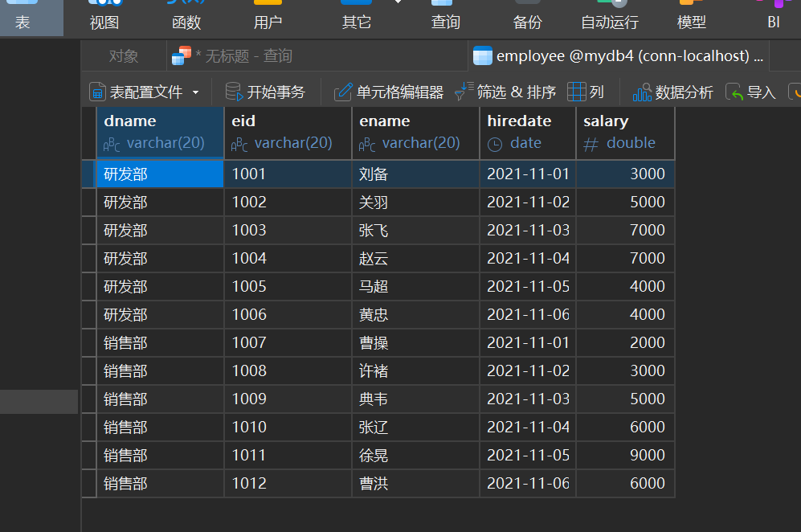801x532 pixels.
Task: Select the 许褚 name cell
Action: coord(415,370)
